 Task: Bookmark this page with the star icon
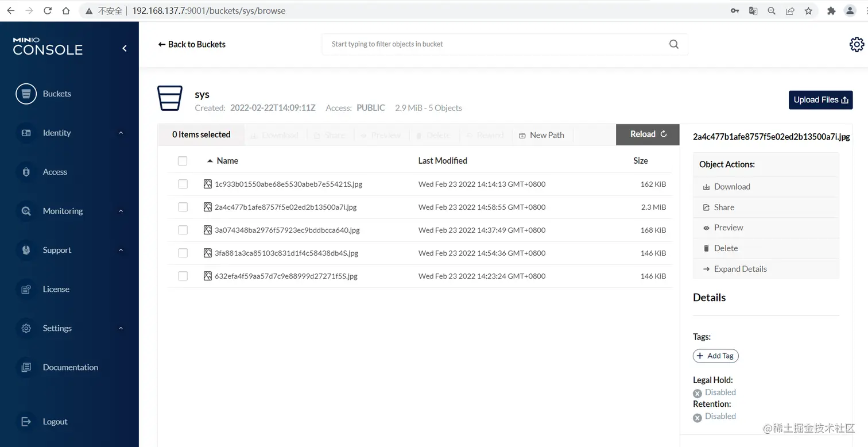click(x=808, y=10)
